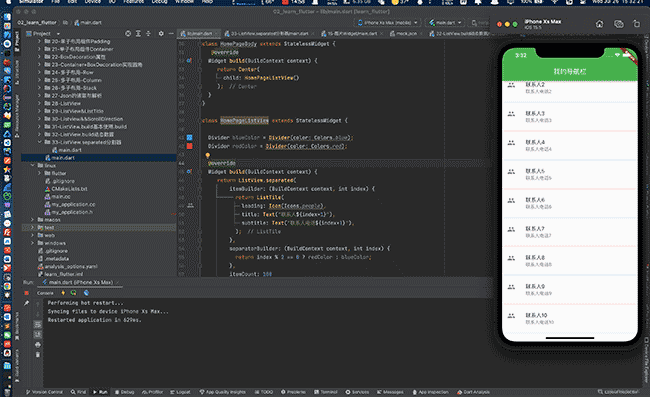Open the Debug tool window tab
This screenshot has width=650, height=397.
[124, 392]
